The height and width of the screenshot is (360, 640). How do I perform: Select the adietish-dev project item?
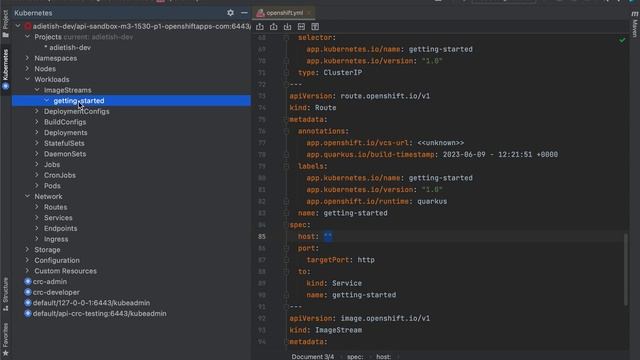70,47
